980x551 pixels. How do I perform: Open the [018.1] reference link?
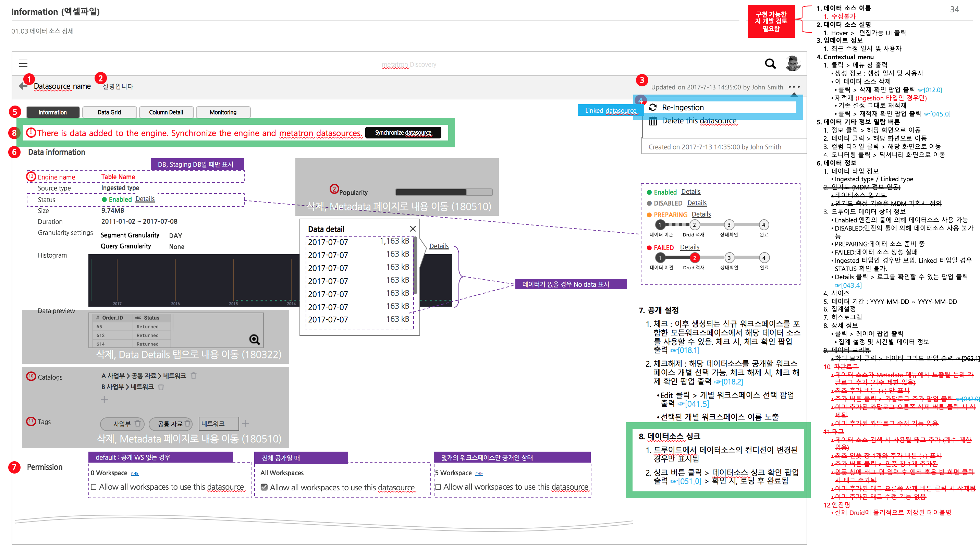[685, 350]
